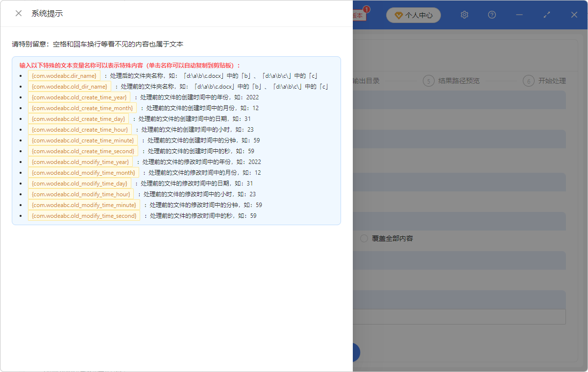Copy the old_create_time_second variable

point(82,151)
